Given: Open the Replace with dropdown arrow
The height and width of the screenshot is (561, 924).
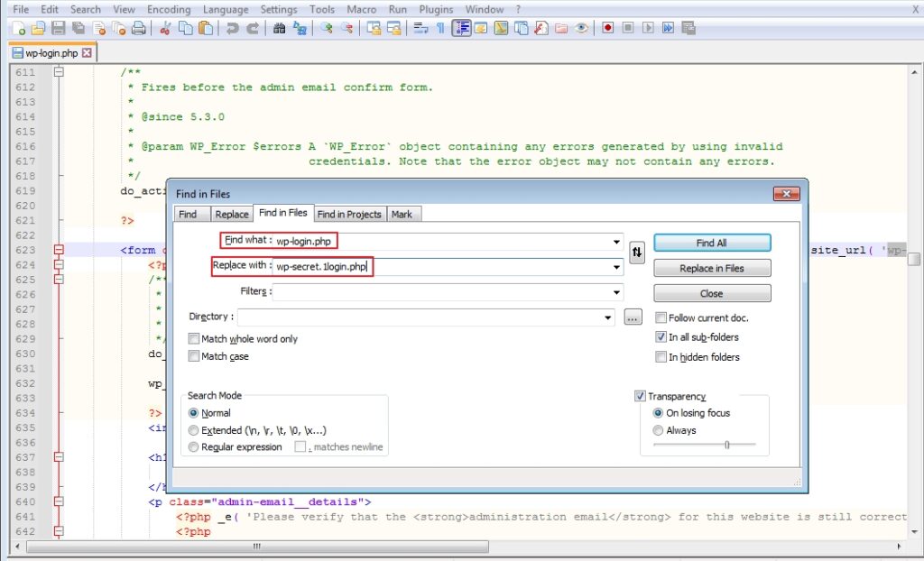Looking at the screenshot, I should (616, 267).
